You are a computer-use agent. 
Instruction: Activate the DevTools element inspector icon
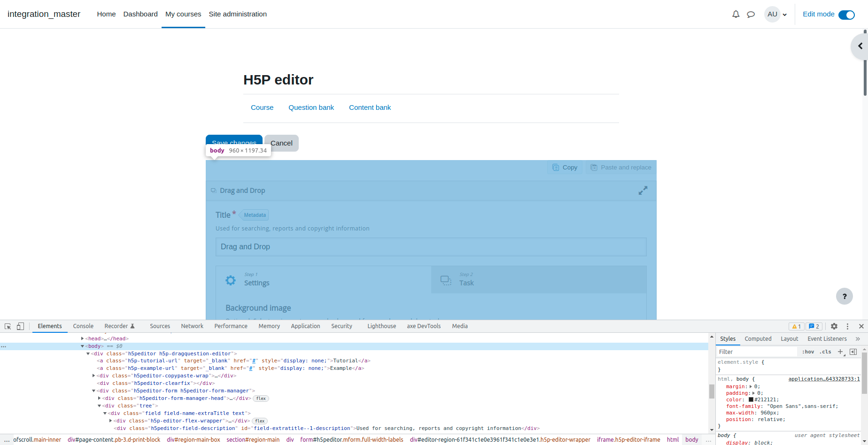pyautogui.click(x=8, y=326)
